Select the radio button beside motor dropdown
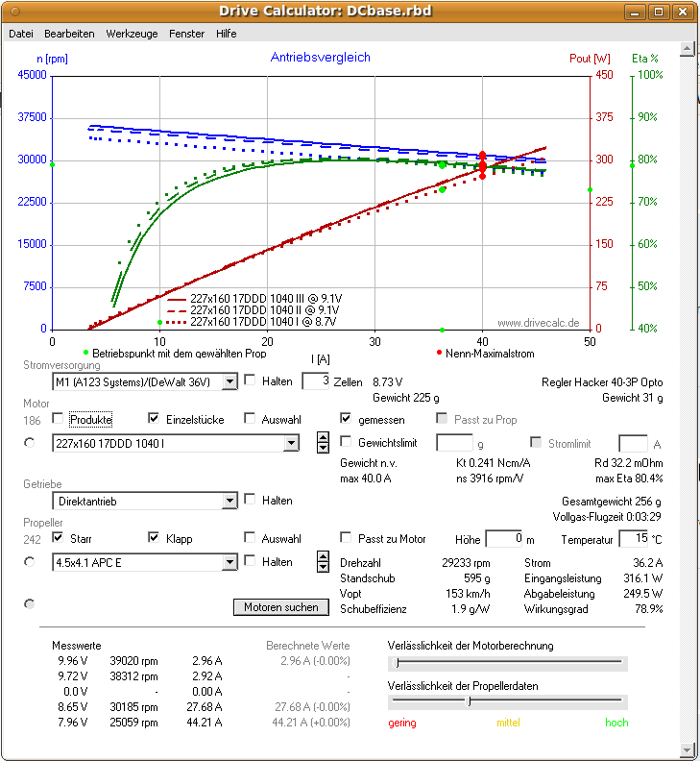700x761 pixels. pos(29,443)
